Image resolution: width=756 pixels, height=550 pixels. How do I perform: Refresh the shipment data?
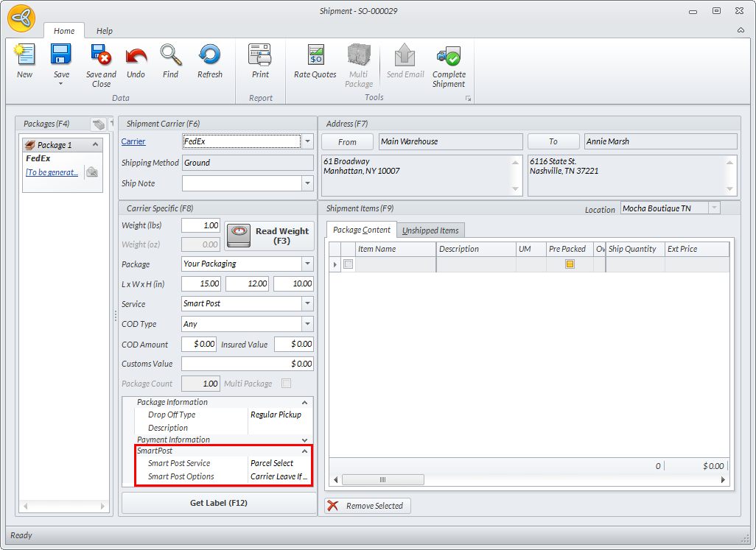(x=209, y=56)
